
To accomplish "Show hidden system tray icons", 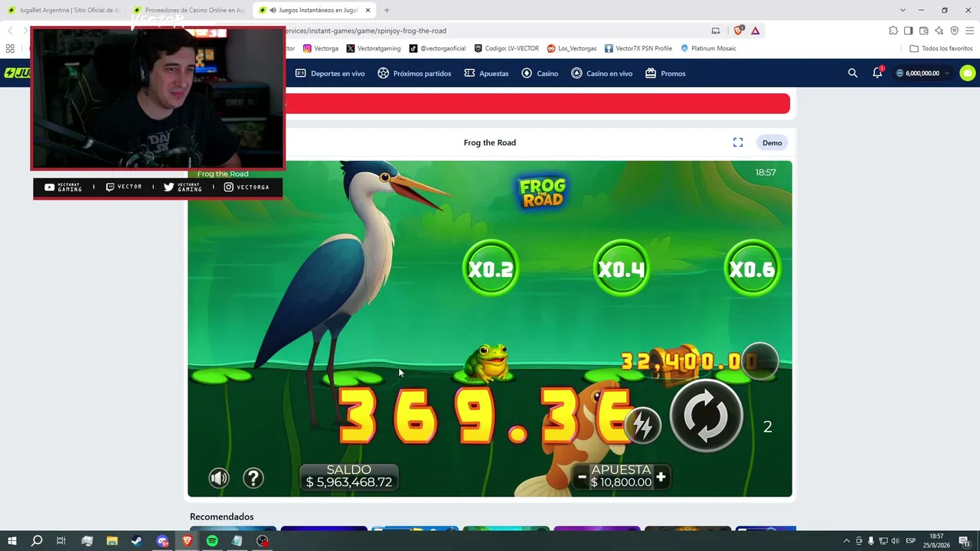I will 846,541.
